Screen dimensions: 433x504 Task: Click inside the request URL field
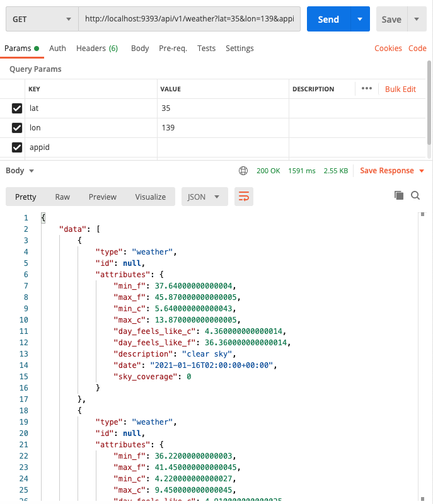tap(189, 20)
